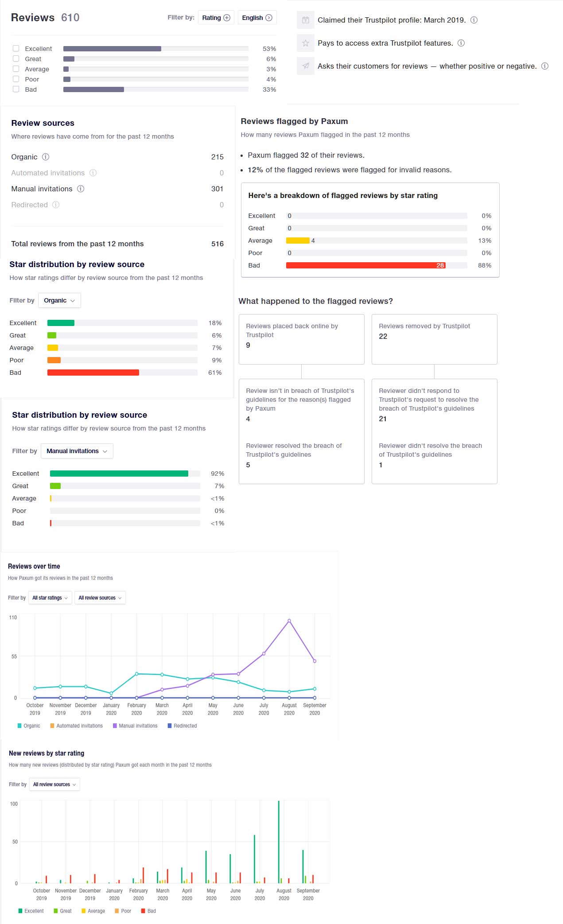
Task: Click the calendar icon next to Claimed profile
Action: point(306,20)
